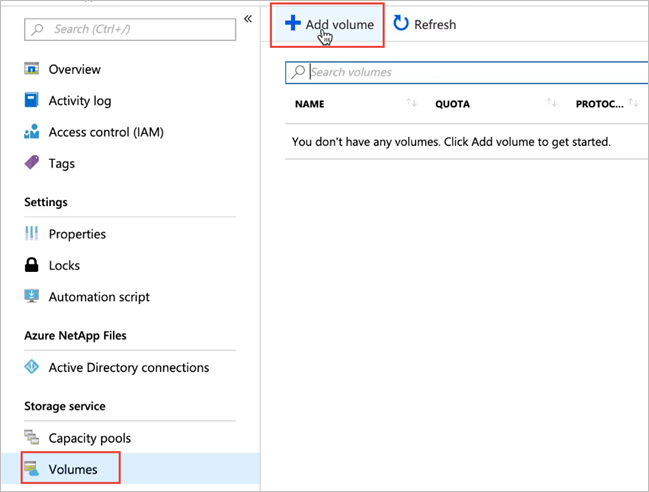Open the Volumes menu item
649x492 pixels.
point(73,469)
